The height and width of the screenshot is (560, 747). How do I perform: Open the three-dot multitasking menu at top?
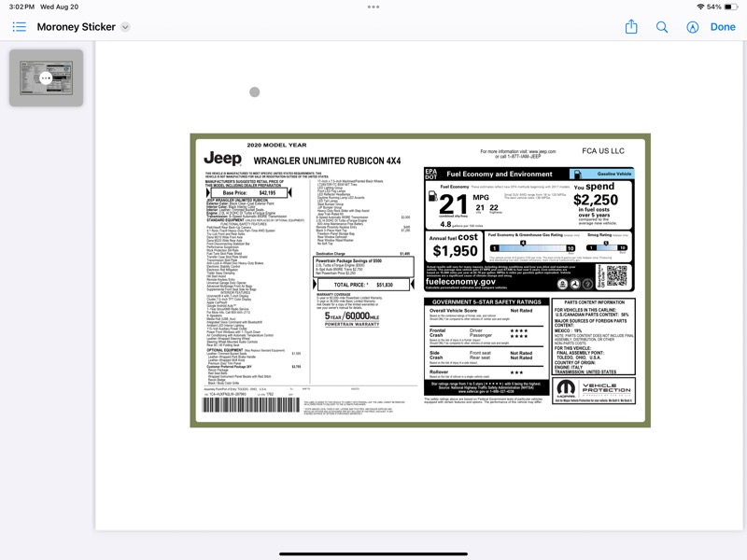tap(373, 7)
